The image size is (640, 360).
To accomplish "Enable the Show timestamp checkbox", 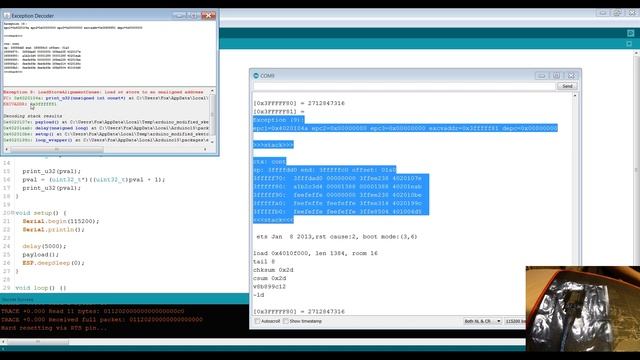I will pos(286,321).
